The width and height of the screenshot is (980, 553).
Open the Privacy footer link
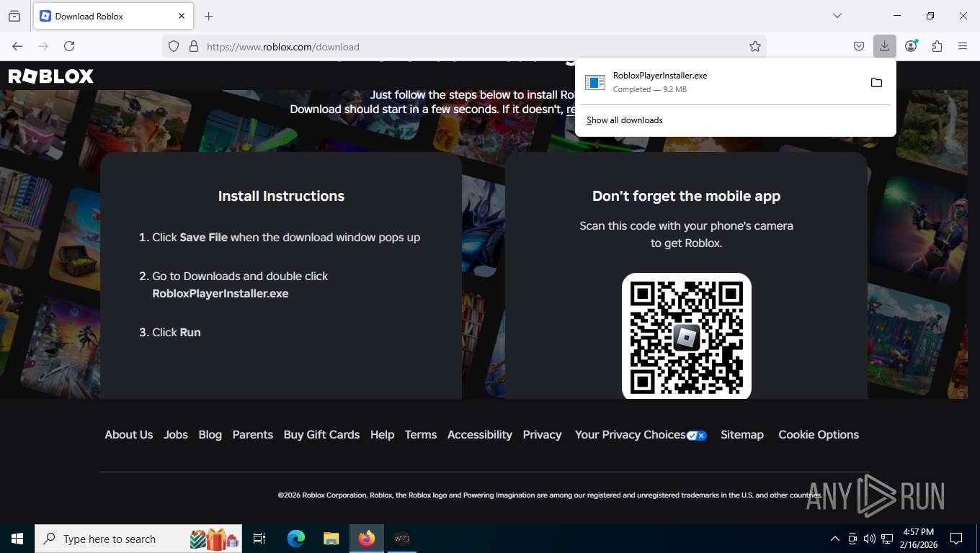[x=542, y=435]
